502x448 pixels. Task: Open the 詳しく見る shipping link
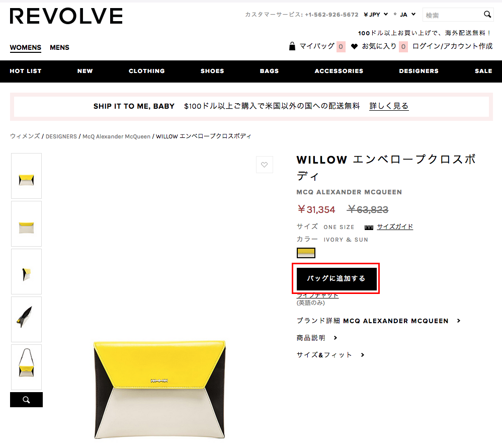coord(389,106)
